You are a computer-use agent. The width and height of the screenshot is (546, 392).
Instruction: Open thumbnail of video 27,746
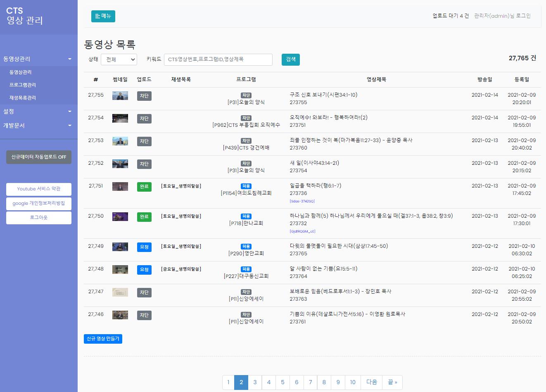[120, 315]
